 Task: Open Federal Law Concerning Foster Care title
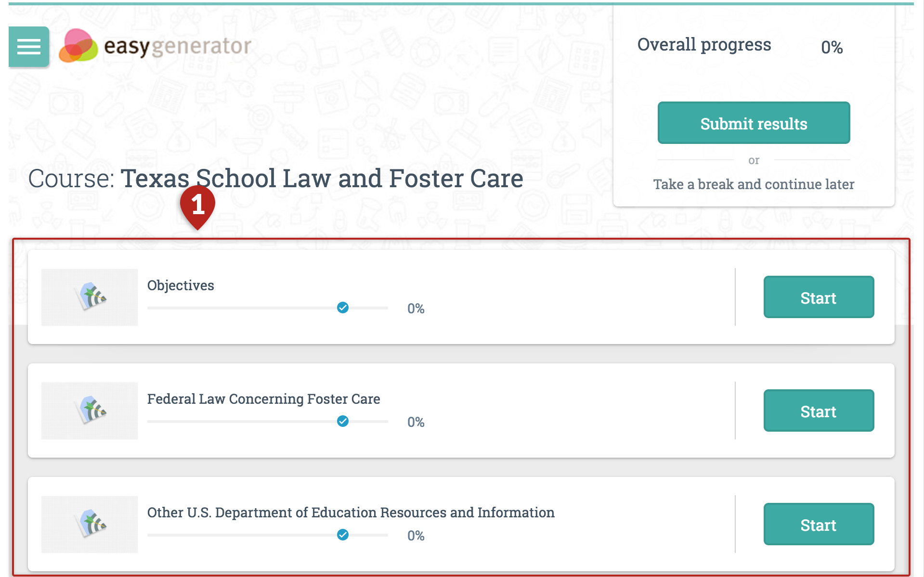point(263,399)
